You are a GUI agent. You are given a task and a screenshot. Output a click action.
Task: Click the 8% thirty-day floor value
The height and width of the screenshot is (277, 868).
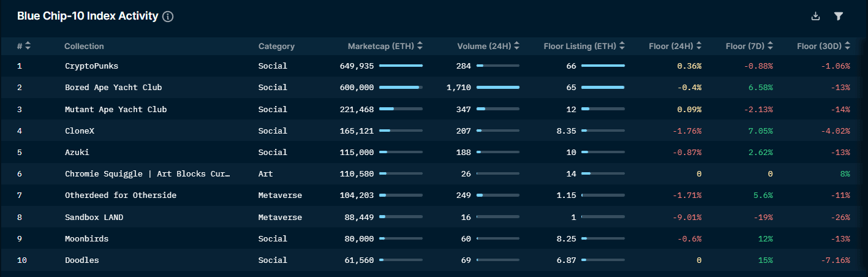pyautogui.click(x=845, y=174)
